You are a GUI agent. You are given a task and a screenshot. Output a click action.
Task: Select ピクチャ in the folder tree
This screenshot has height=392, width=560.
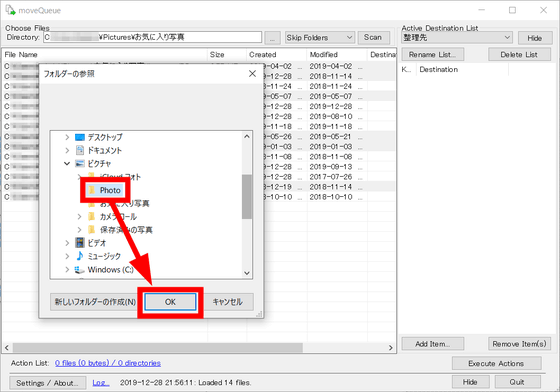[x=99, y=164]
